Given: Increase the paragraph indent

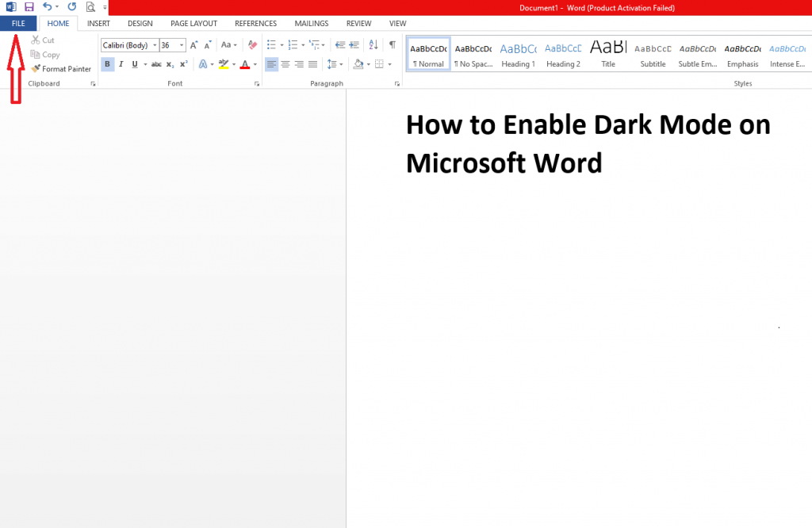Looking at the screenshot, I should (354, 45).
